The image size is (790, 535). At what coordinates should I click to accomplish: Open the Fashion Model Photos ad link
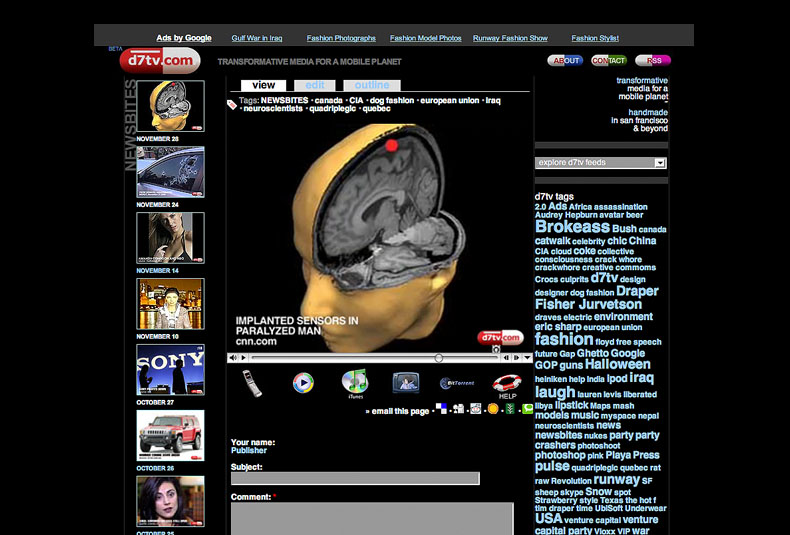[x=426, y=38]
